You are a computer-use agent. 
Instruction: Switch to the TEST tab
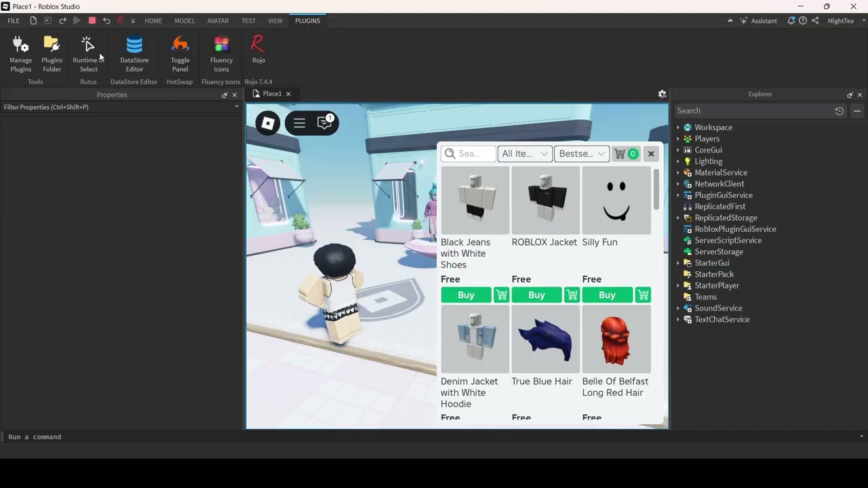click(248, 21)
